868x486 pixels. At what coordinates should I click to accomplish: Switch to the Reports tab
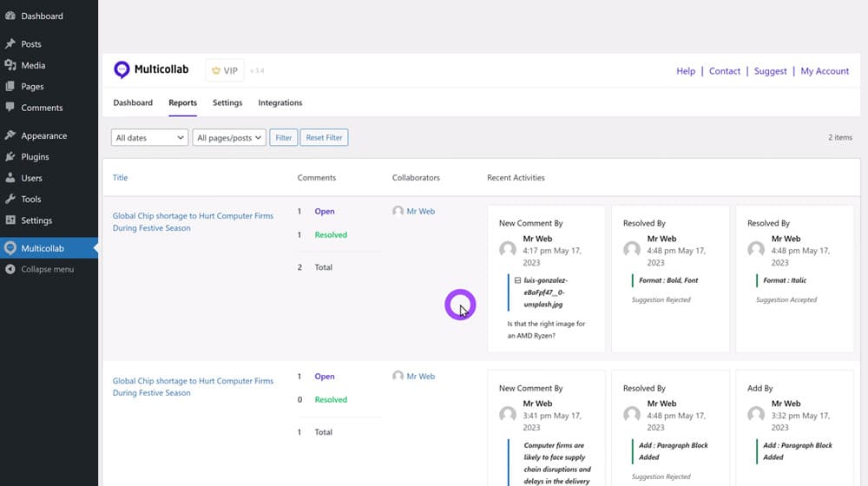(x=182, y=102)
